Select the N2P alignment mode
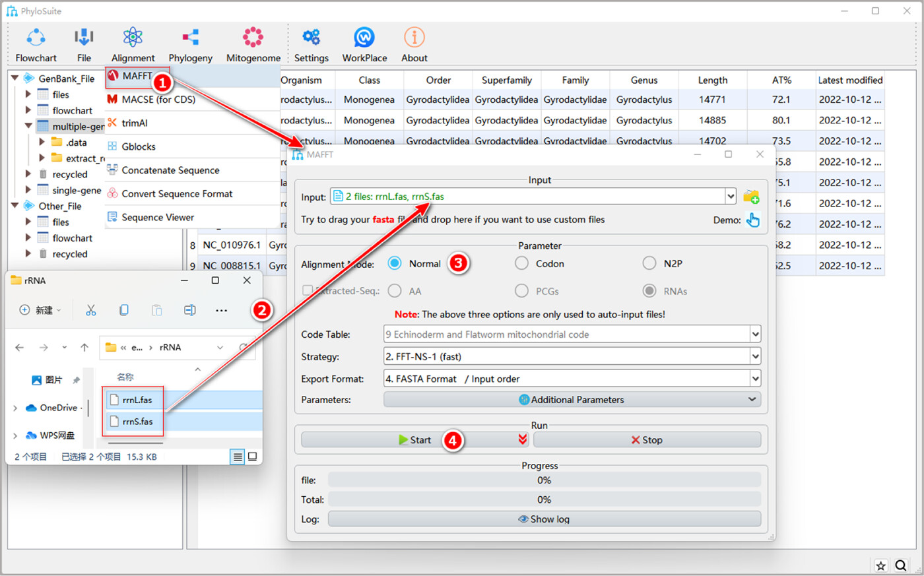Image resolution: width=924 pixels, height=576 pixels. coord(649,263)
